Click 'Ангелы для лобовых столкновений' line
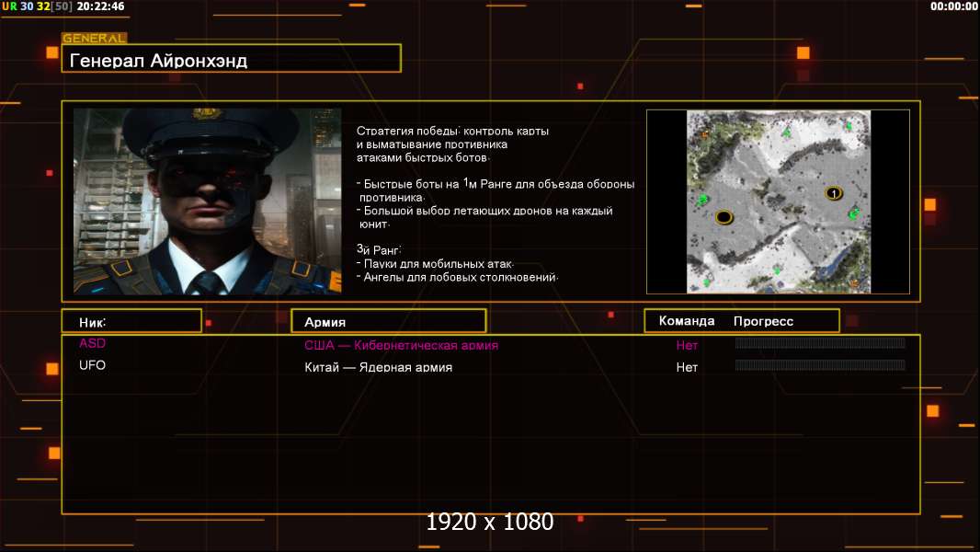This screenshot has height=552, width=980. tap(458, 277)
